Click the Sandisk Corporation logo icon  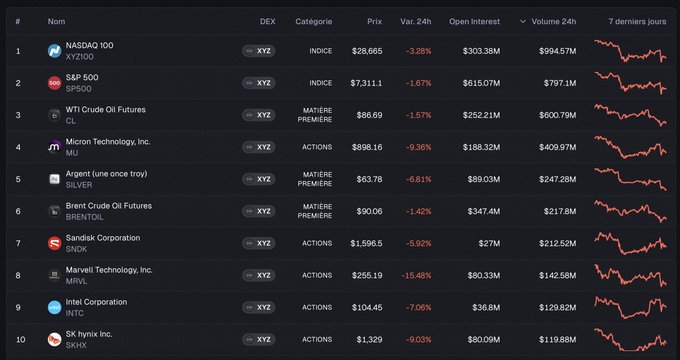(54, 243)
